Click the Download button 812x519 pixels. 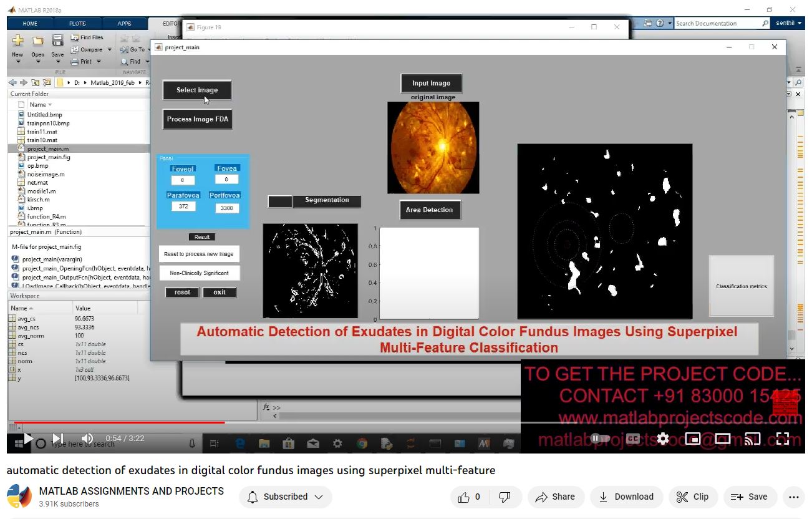click(626, 497)
